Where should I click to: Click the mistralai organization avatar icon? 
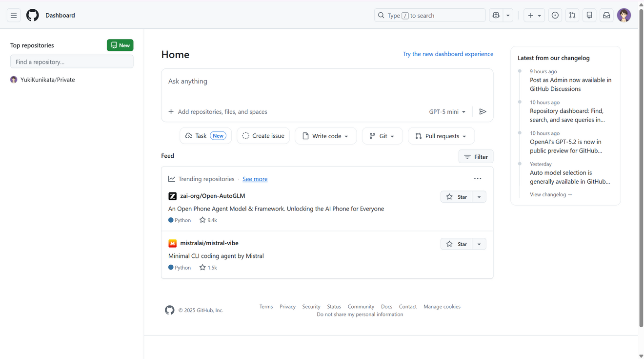tap(172, 244)
